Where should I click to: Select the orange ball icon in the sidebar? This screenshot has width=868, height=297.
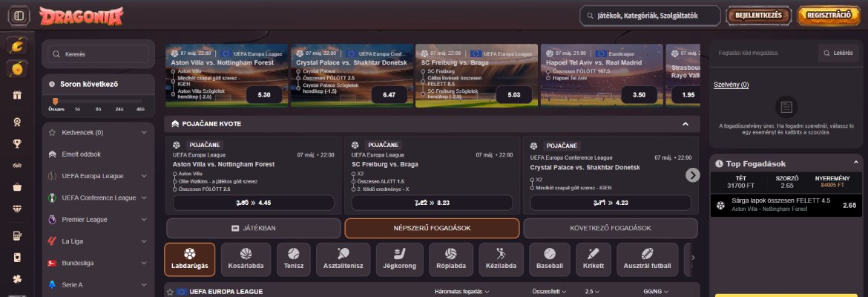(x=17, y=69)
